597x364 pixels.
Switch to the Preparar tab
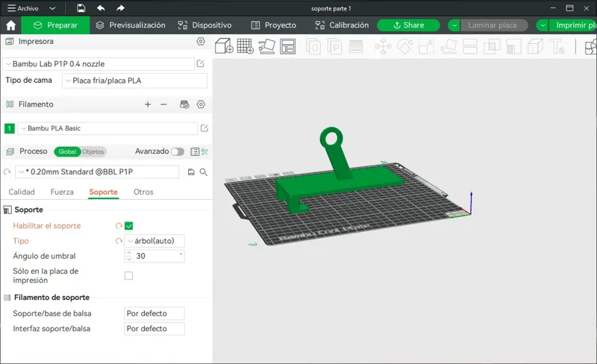pos(55,25)
